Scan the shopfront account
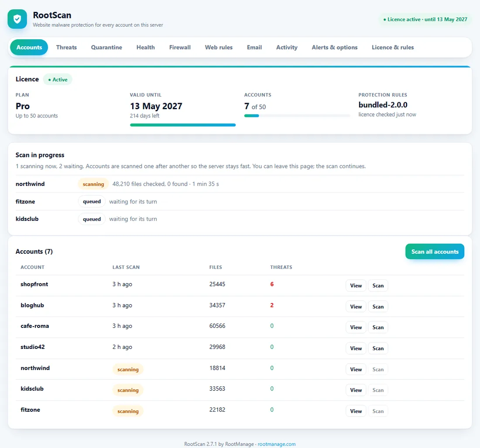Screen dimensions: 480x448 tap(378, 286)
